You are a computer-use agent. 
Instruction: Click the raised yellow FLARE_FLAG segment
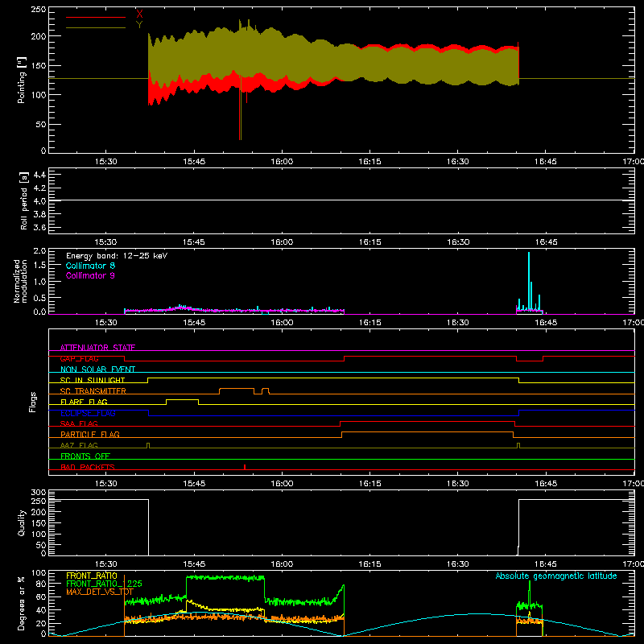coord(183,399)
